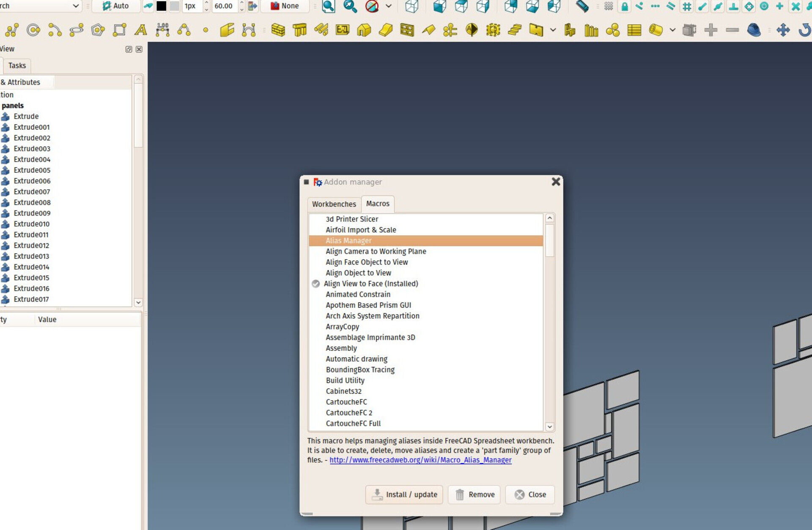Click the Draft Move tool icon
Viewport: 812px width, 530px height.
click(783, 30)
